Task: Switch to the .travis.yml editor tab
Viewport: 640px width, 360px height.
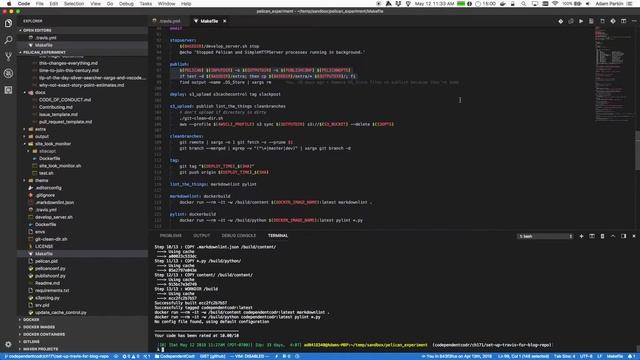Action: (168, 21)
